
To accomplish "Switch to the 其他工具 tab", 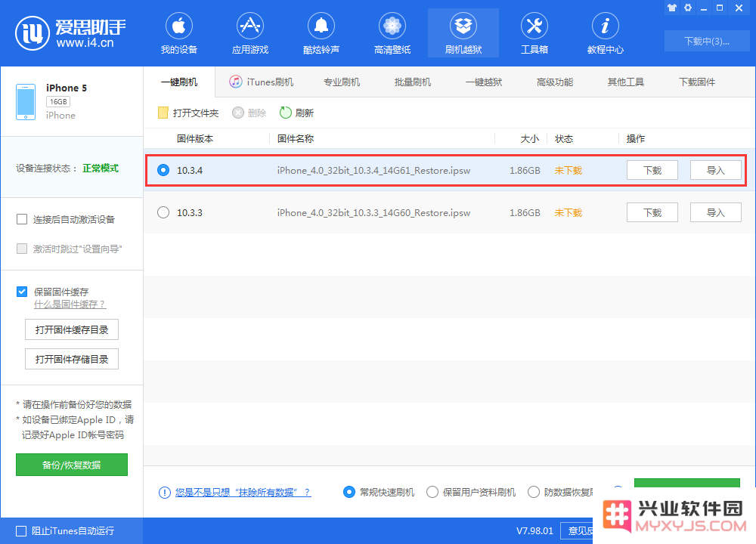I will pos(626,82).
